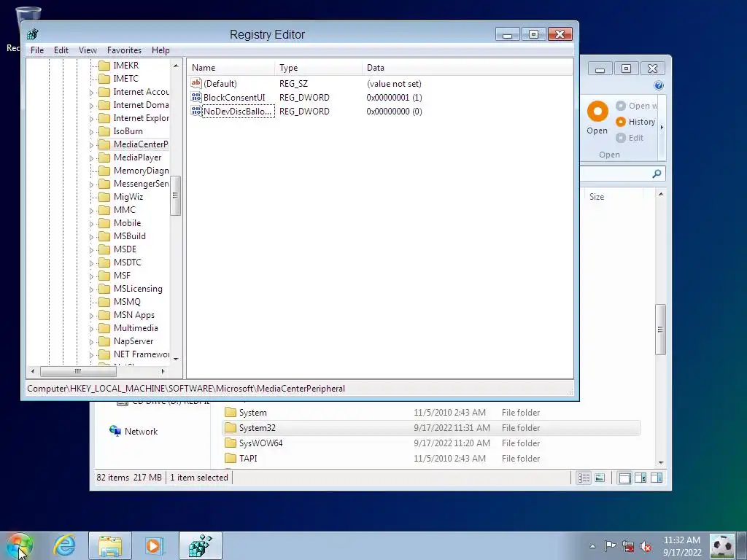Screen dimensions: 747x560
Task: Click the Start button orb
Action: click(20, 545)
